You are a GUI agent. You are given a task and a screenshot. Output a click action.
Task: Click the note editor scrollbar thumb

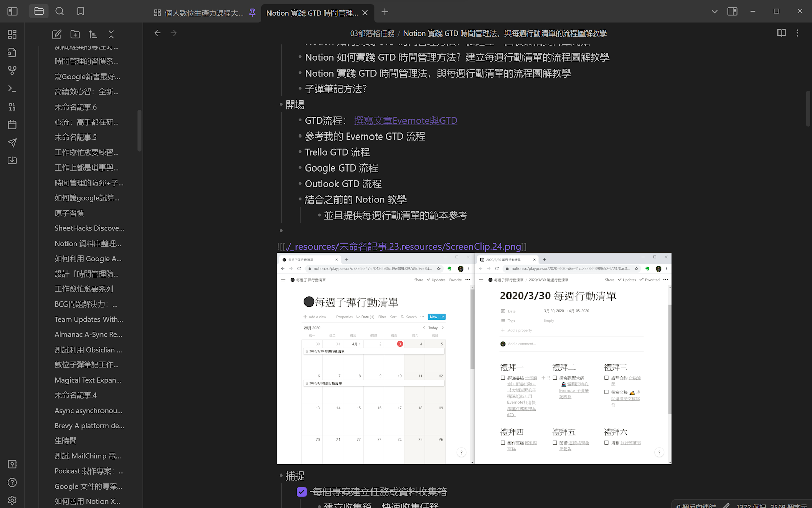tap(808, 109)
